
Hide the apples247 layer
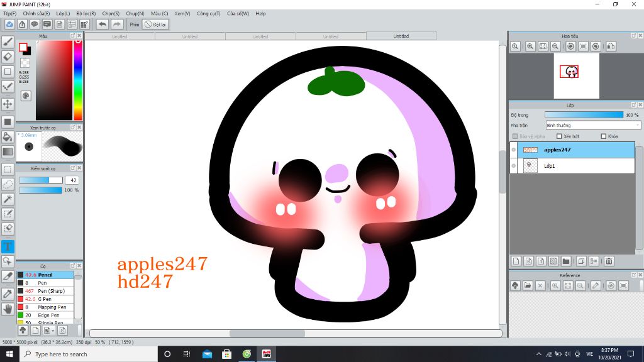(x=513, y=150)
